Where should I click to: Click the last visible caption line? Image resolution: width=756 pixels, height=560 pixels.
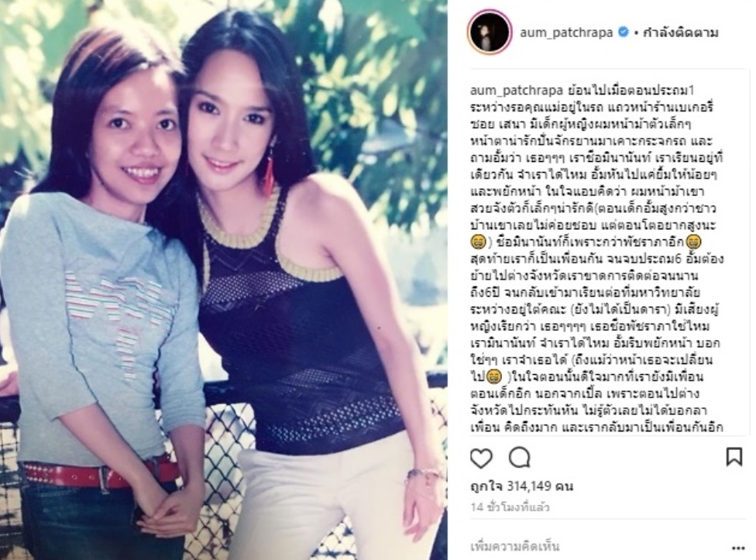point(597,428)
